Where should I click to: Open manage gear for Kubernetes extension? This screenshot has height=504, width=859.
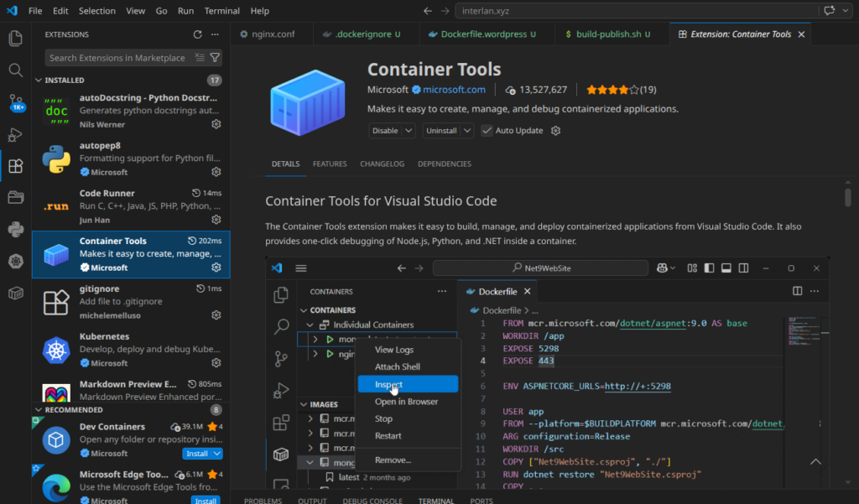[x=216, y=362]
